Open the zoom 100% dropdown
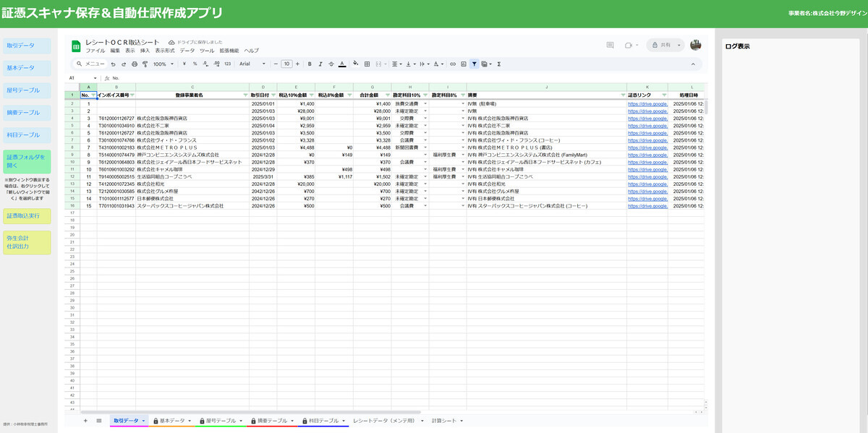 pos(163,64)
